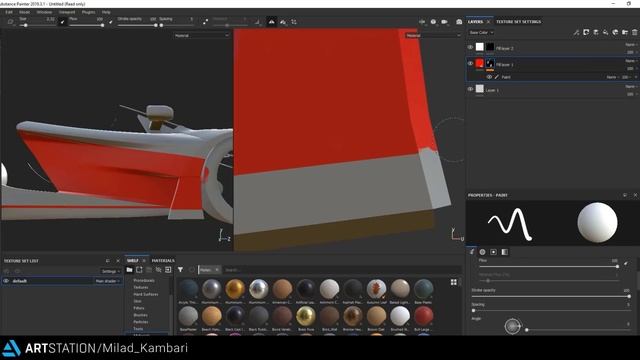
Task: Select the Material properties tab icon
Action: coord(505,252)
